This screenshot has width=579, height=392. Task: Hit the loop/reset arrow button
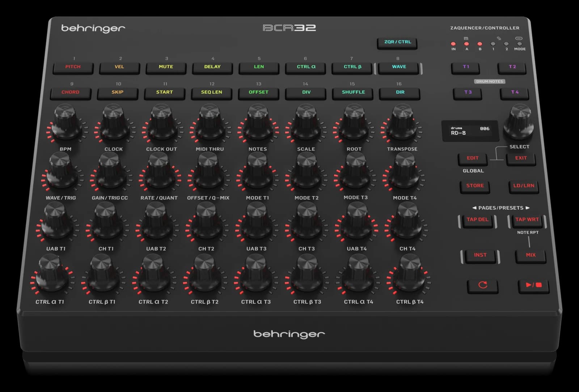click(482, 285)
